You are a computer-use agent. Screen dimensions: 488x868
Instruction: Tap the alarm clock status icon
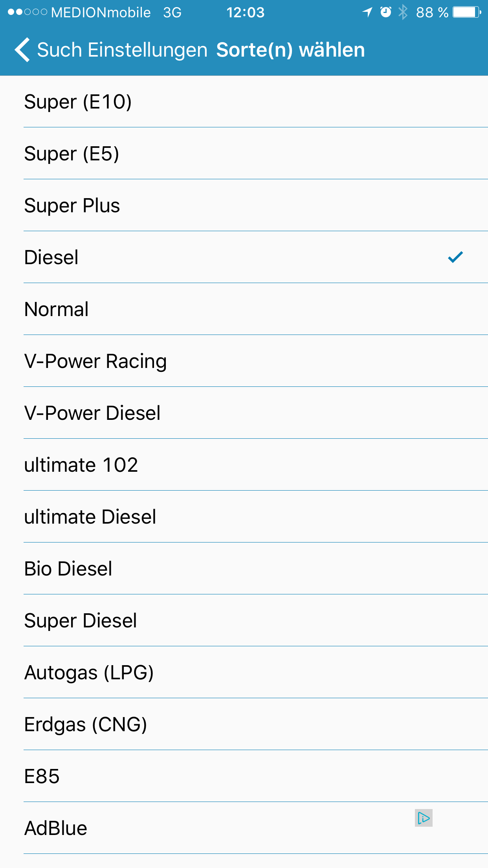386,12
